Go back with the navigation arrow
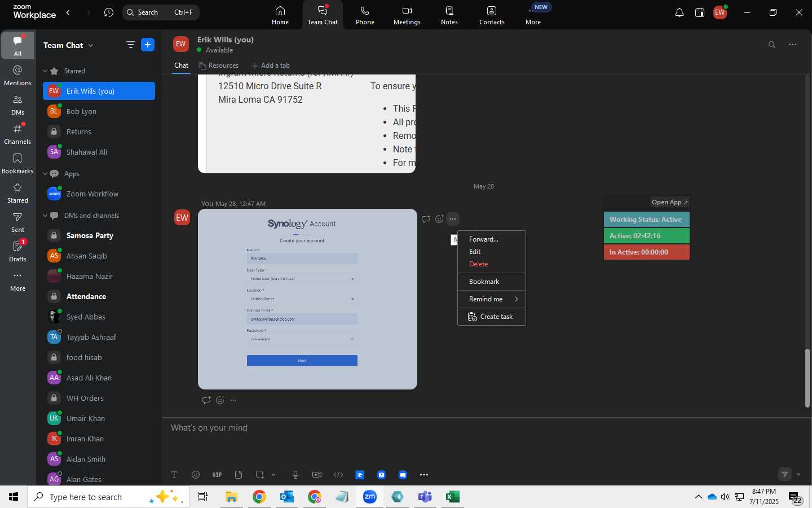 click(68, 12)
